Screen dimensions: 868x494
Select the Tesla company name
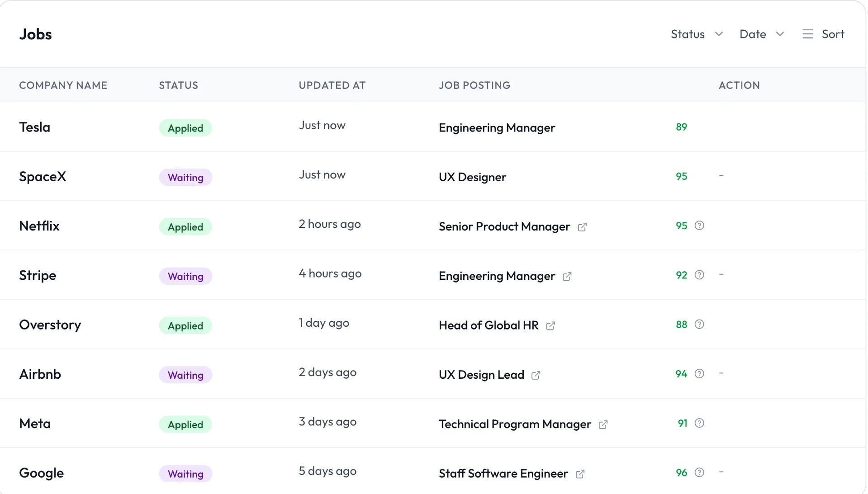(x=34, y=127)
